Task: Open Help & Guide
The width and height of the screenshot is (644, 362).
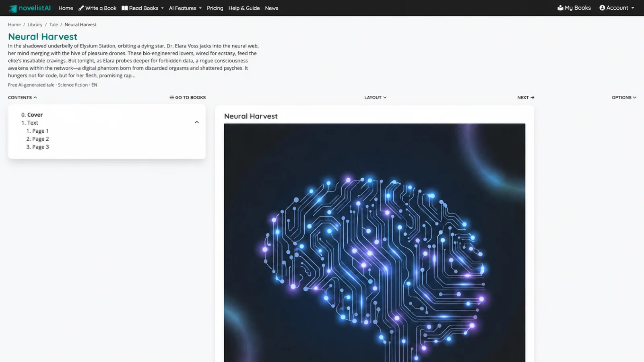Action: click(x=244, y=8)
